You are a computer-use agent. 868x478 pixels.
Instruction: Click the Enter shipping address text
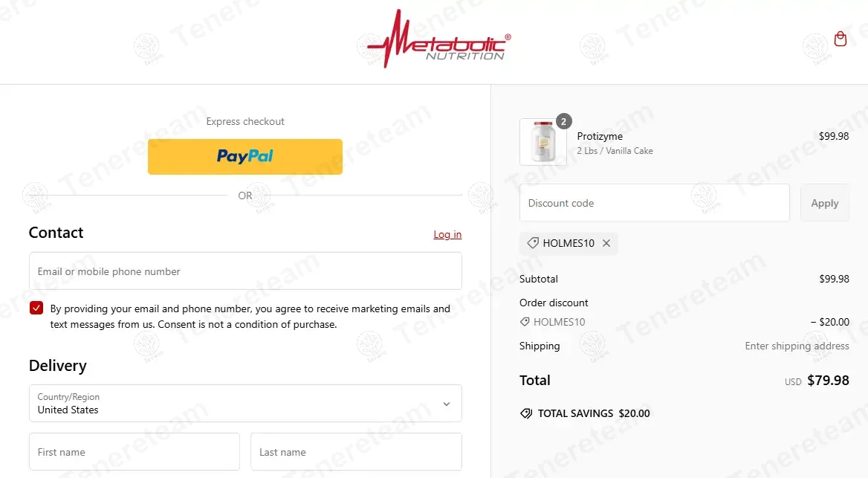coord(797,346)
